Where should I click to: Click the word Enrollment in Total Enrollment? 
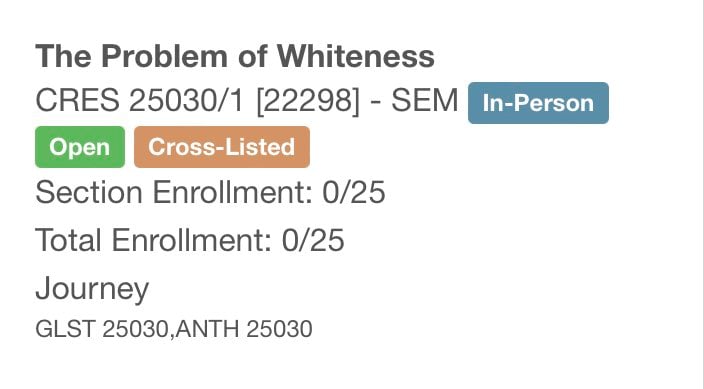point(191,240)
